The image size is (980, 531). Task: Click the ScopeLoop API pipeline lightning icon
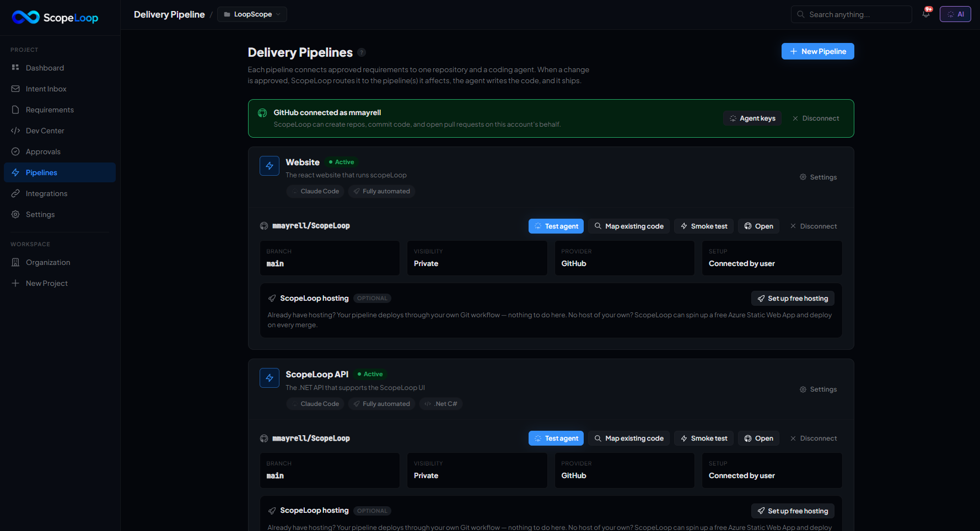point(270,378)
